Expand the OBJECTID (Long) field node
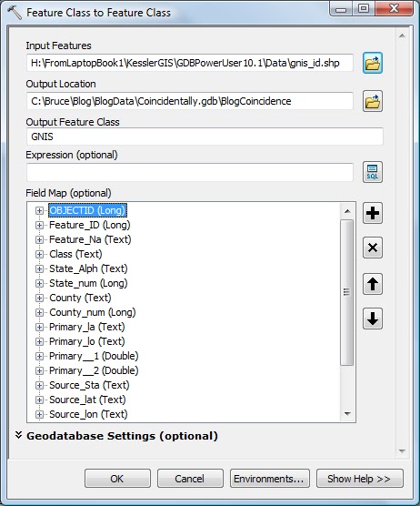 [x=39, y=211]
